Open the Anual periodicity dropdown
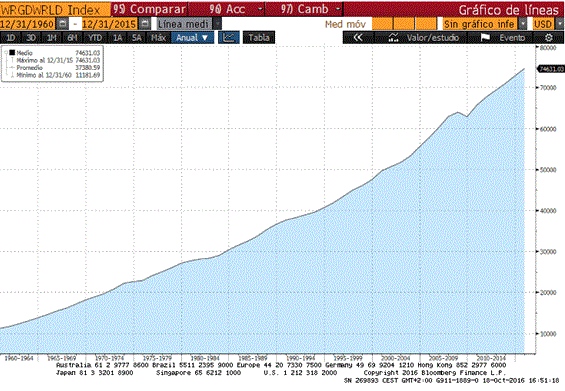 192,37
